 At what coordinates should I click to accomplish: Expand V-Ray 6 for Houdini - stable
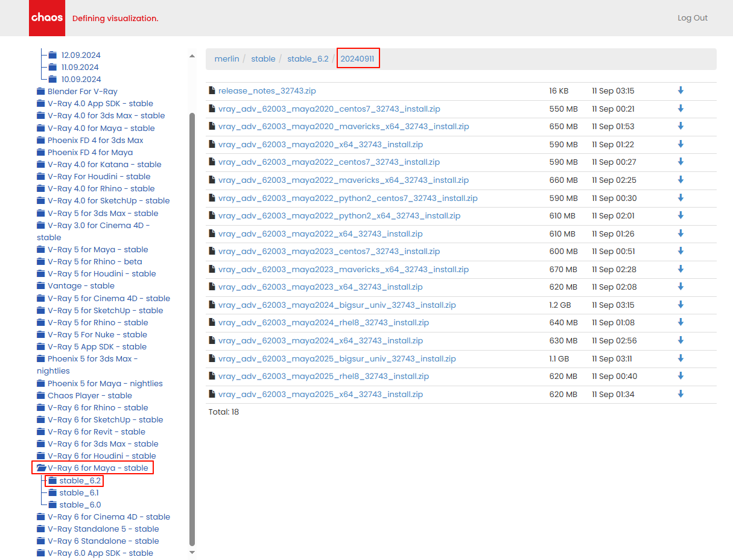pyautogui.click(x=102, y=456)
